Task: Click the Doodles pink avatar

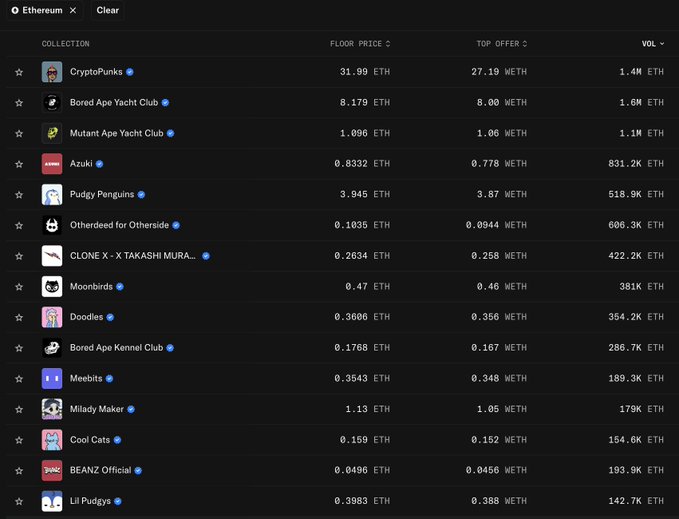Action: (x=52, y=317)
